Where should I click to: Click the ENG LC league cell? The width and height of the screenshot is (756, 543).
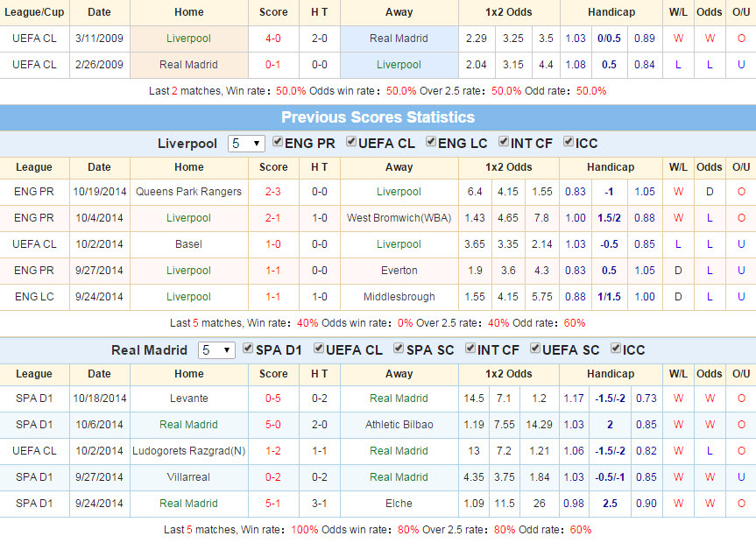pyautogui.click(x=34, y=297)
